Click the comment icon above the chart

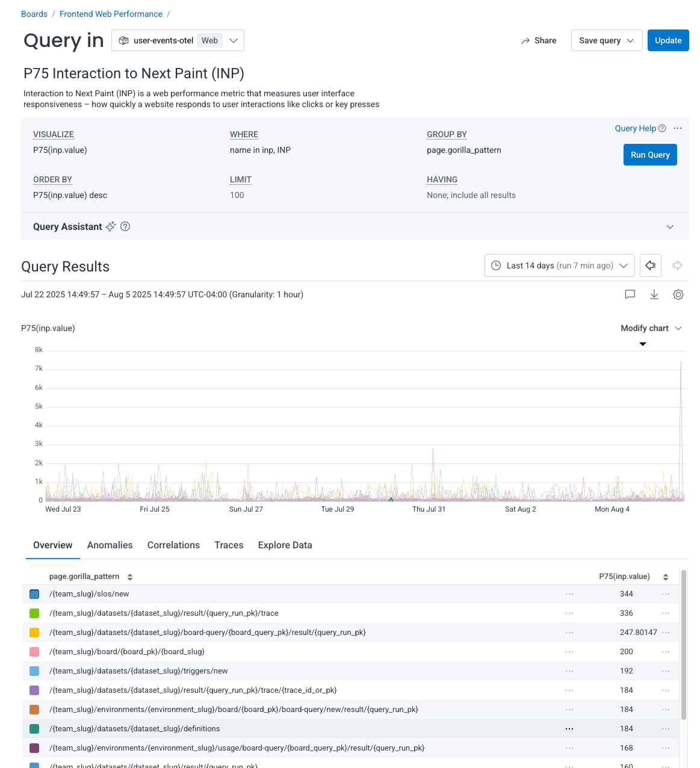point(630,294)
